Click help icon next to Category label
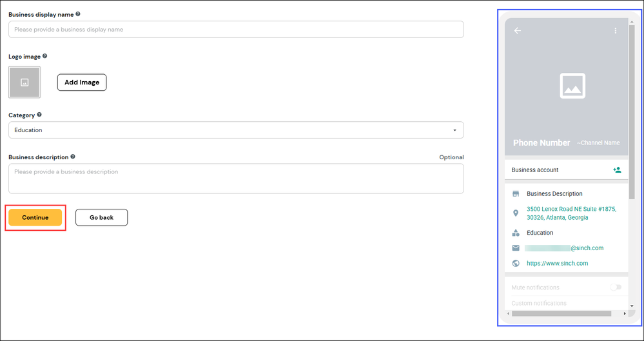Viewport: 644px width, 341px height. [x=39, y=115]
